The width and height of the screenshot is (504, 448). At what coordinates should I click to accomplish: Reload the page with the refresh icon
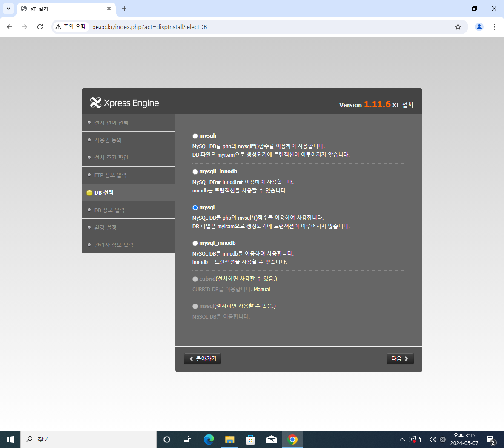tap(40, 27)
